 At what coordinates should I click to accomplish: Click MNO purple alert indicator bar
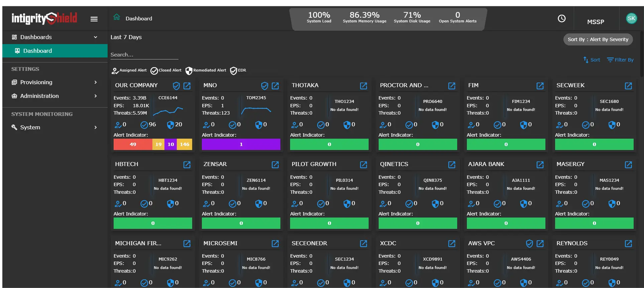coord(241,144)
